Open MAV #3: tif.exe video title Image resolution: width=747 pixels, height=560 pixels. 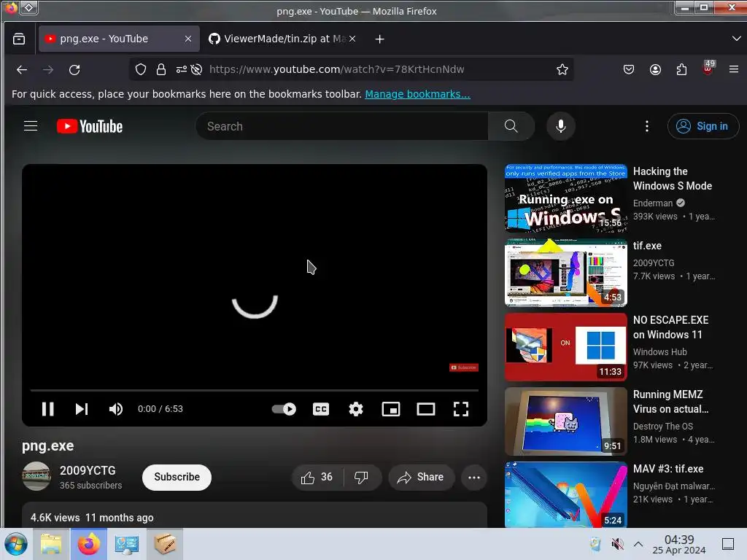click(668, 469)
